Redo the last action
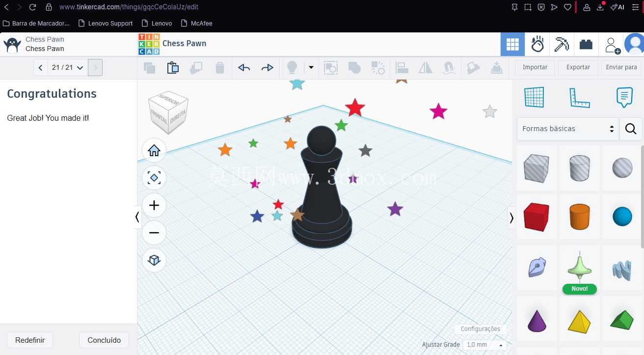644x355 pixels. coord(268,68)
